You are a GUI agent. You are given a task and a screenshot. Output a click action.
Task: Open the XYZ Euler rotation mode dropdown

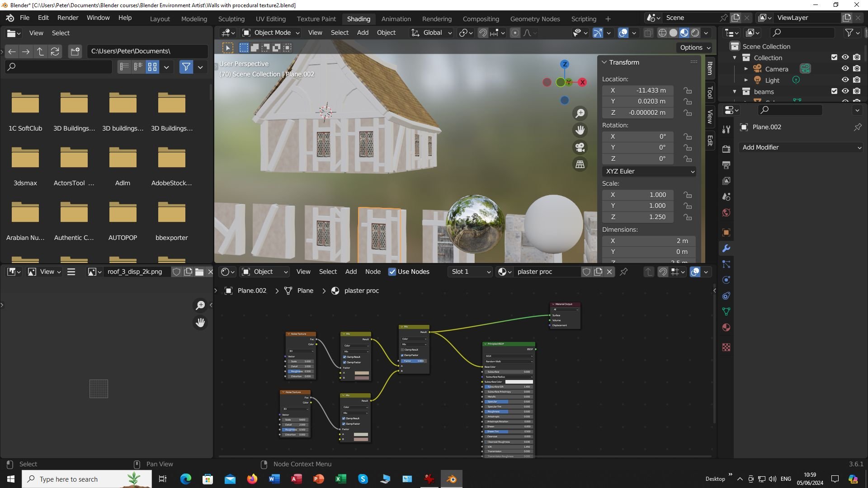pyautogui.click(x=649, y=172)
